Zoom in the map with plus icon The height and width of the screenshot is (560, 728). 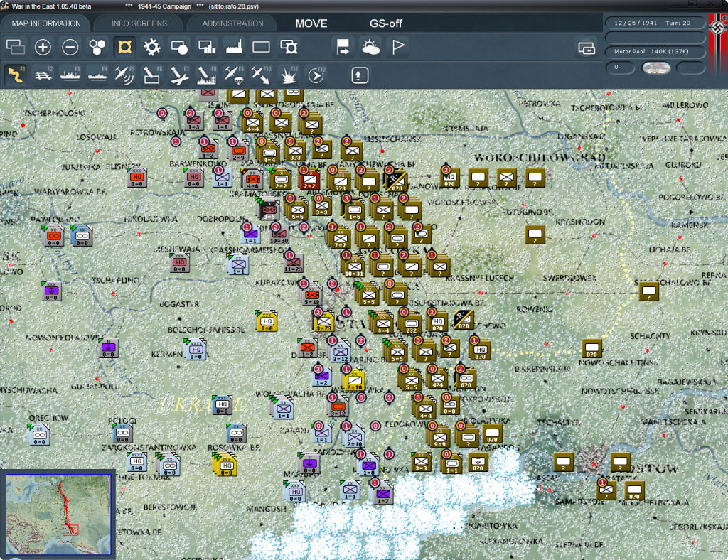[x=43, y=47]
